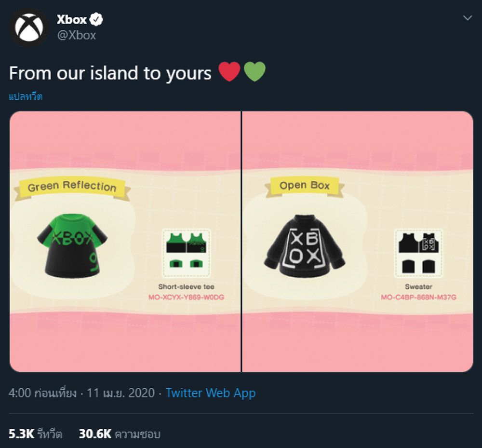Click the Xbox display name

(x=72, y=20)
